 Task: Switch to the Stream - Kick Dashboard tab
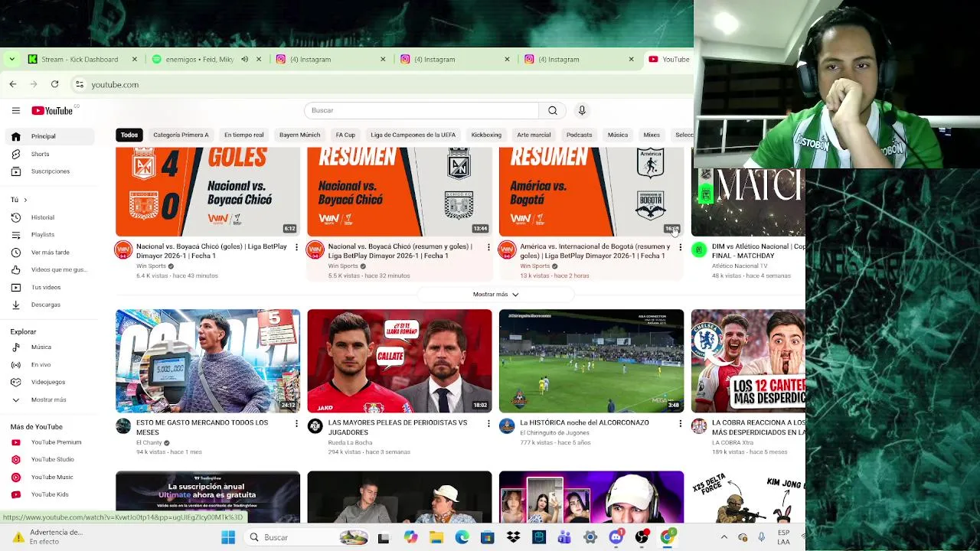(x=83, y=59)
